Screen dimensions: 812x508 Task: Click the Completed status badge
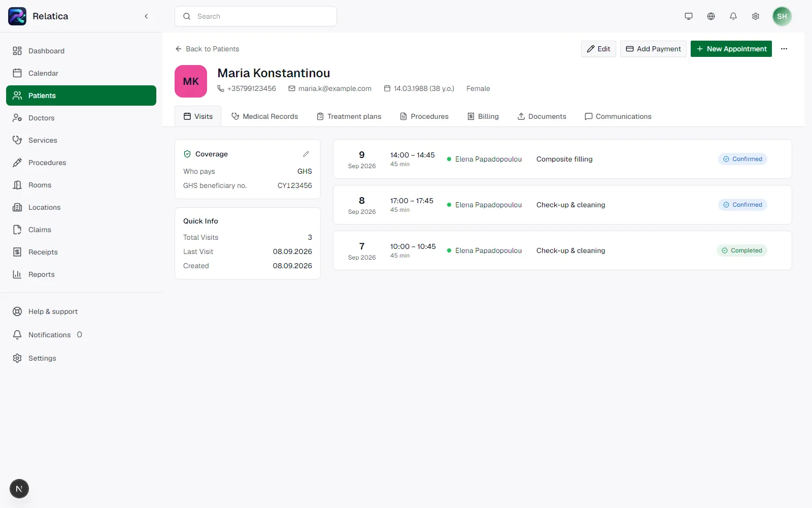(x=742, y=250)
